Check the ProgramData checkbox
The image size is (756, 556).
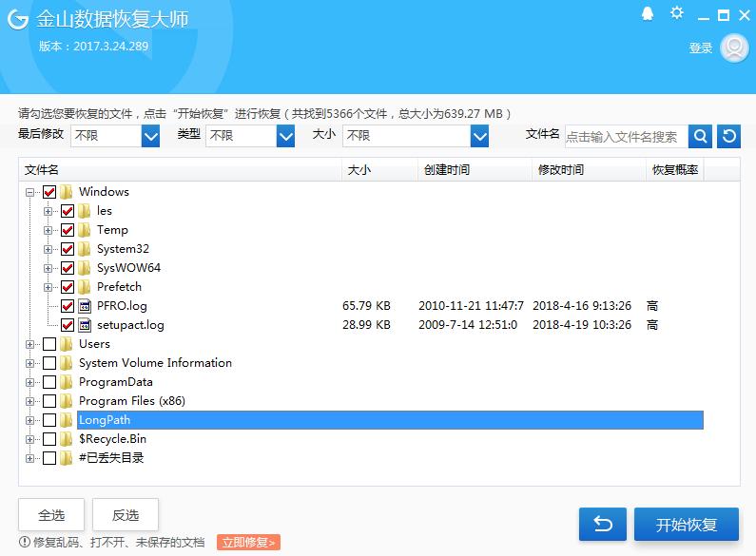tap(49, 382)
